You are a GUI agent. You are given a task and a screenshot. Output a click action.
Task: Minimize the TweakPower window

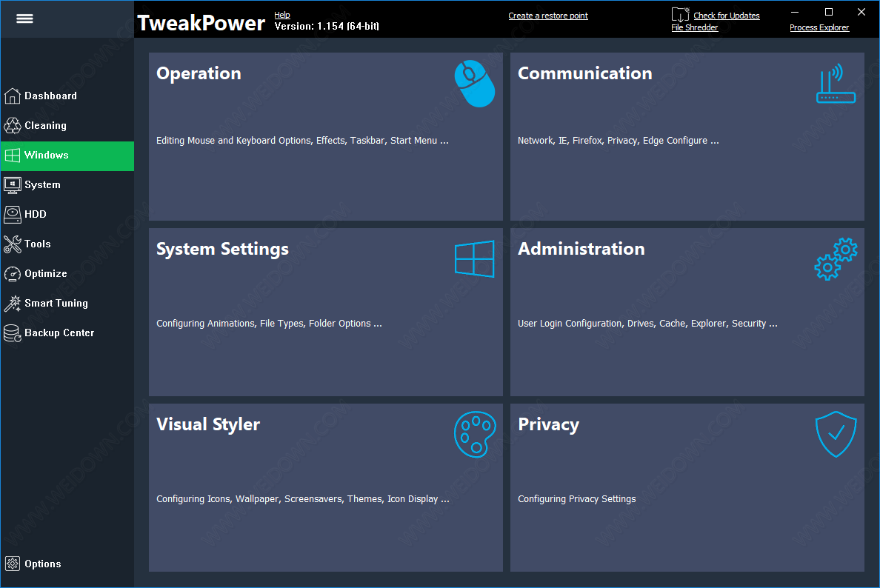coord(795,12)
